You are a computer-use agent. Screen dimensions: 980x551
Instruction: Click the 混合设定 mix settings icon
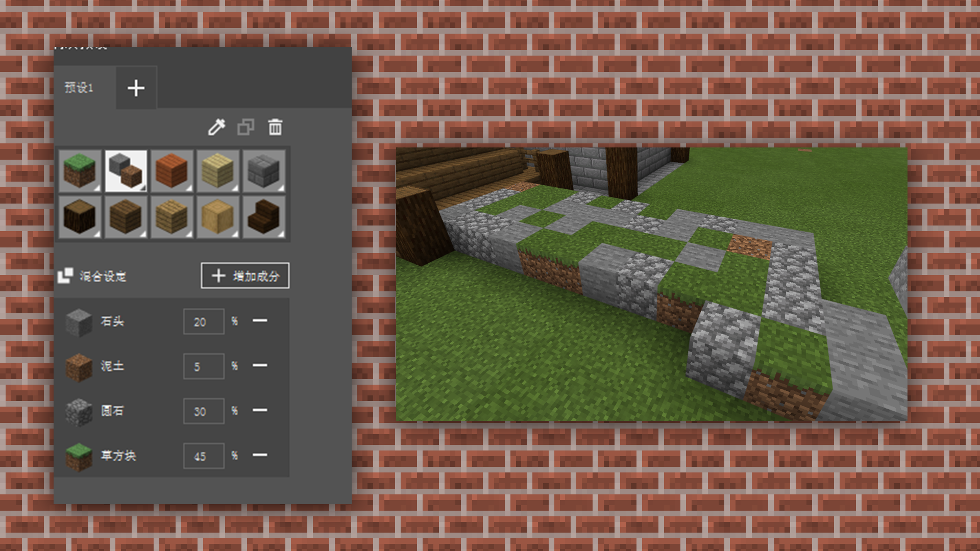pos(65,276)
